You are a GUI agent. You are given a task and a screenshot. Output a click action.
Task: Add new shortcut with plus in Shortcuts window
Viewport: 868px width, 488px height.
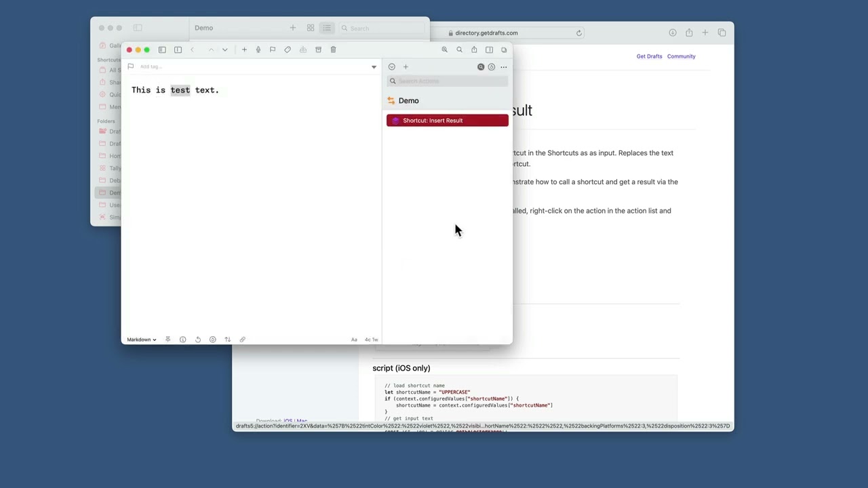[293, 28]
